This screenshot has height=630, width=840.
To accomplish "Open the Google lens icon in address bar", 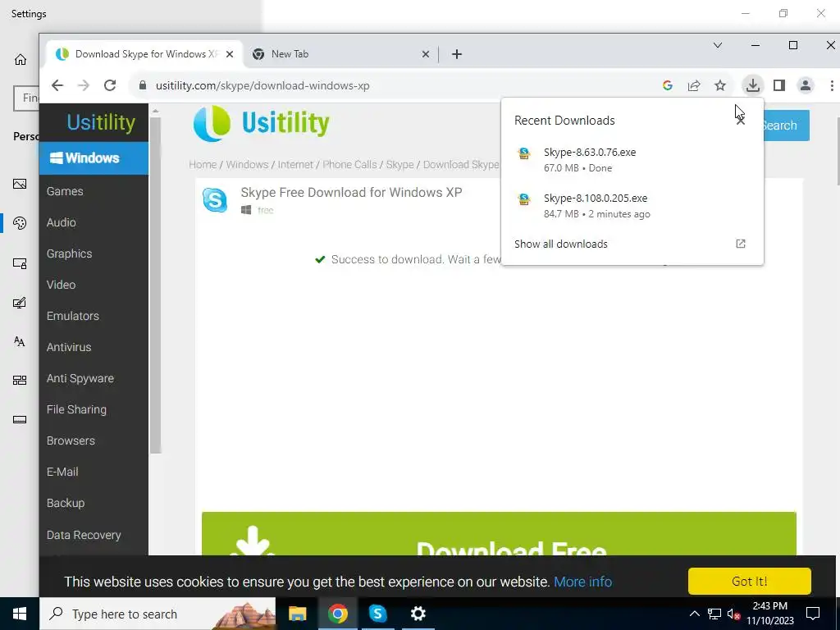I will (x=668, y=85).
